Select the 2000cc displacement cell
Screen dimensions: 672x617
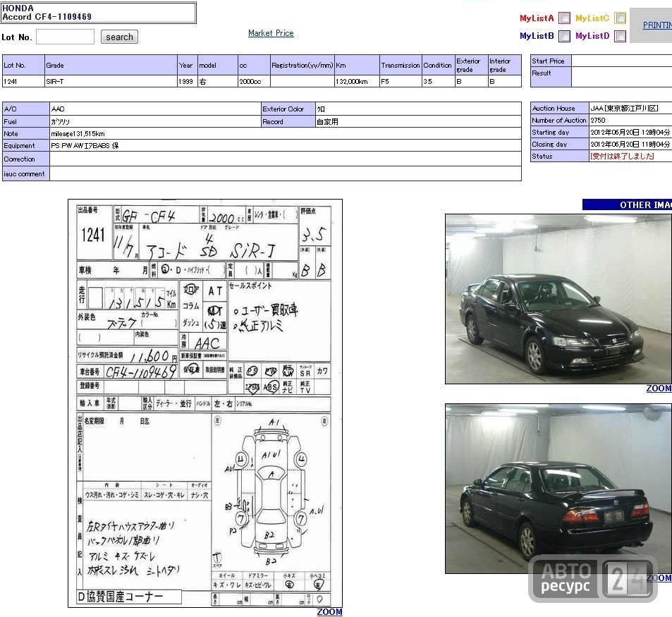(254, 81)
